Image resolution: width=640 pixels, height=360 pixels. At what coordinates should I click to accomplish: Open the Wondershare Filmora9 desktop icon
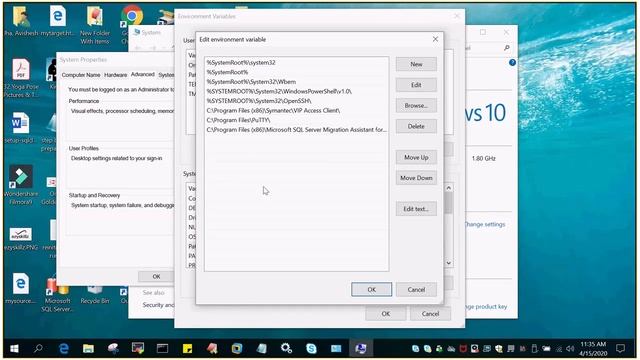pyautogui.click(x=21, y=185)
